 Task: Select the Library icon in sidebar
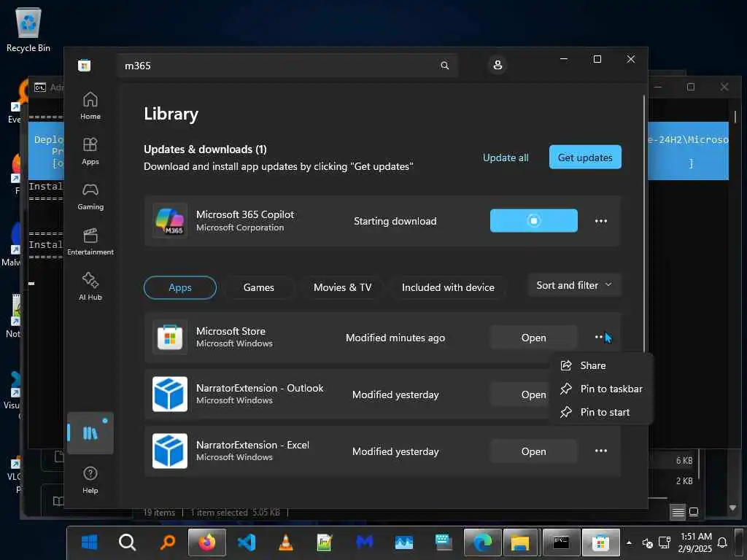(90, 433)
